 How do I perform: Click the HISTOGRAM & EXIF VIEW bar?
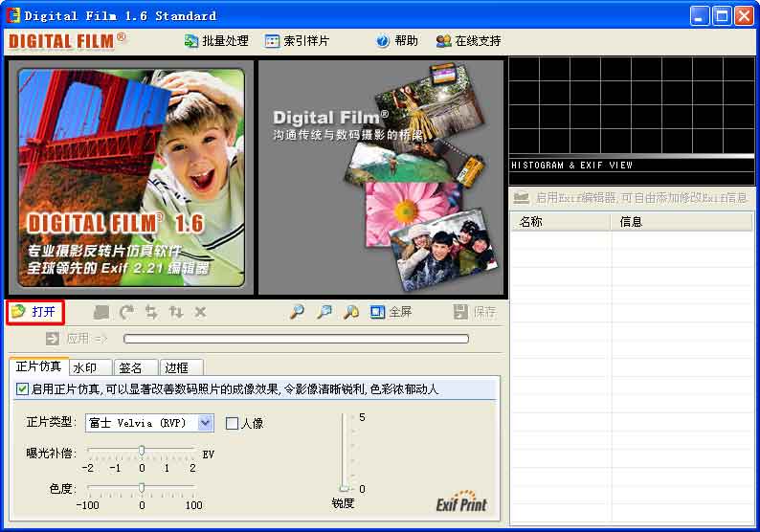pos(632,166)
